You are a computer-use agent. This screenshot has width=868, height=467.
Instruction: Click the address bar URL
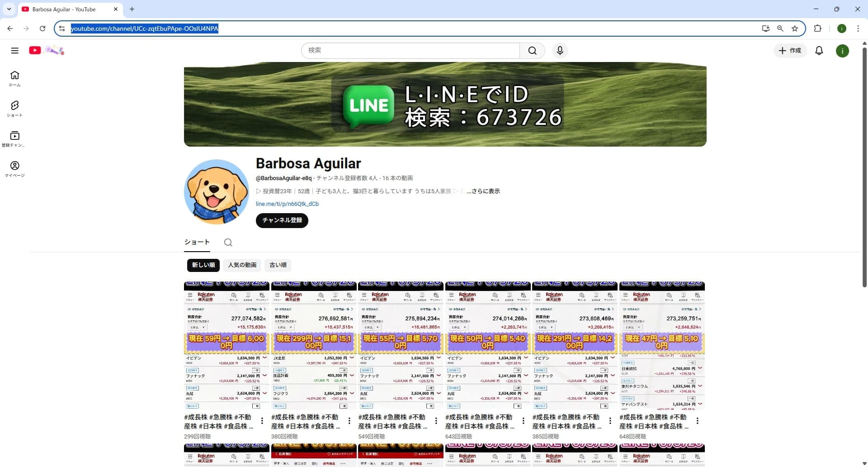point(145,29)
